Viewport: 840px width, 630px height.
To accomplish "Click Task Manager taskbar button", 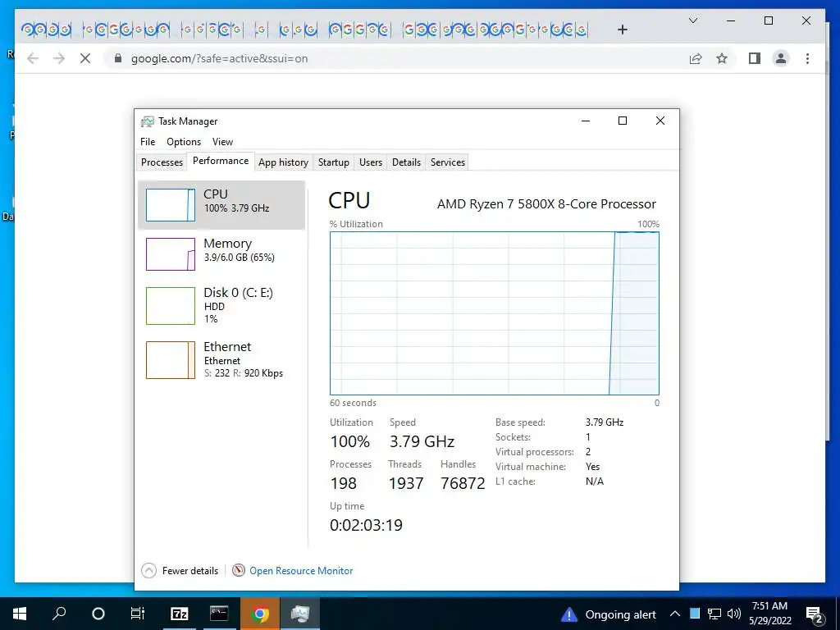I will 300,614.
